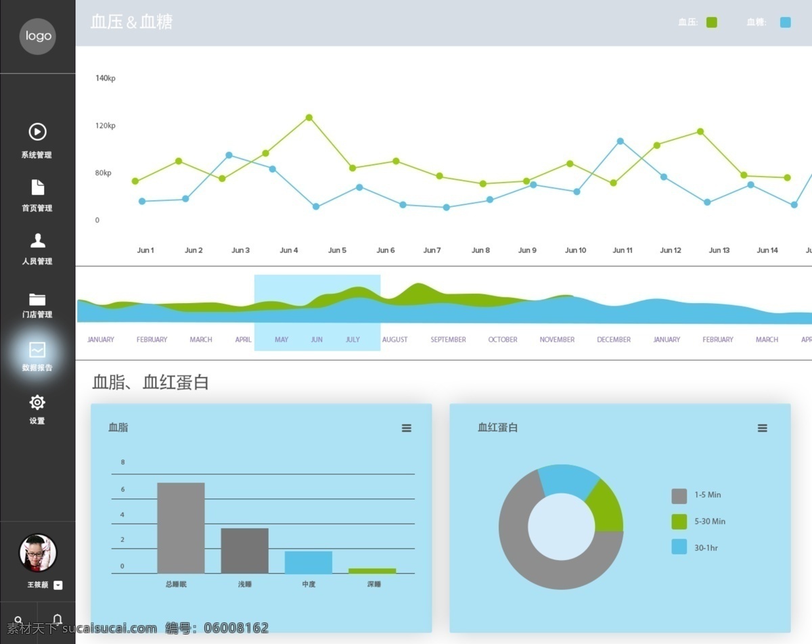Open 设置 via its gear icon

click(x=37, y=402)
